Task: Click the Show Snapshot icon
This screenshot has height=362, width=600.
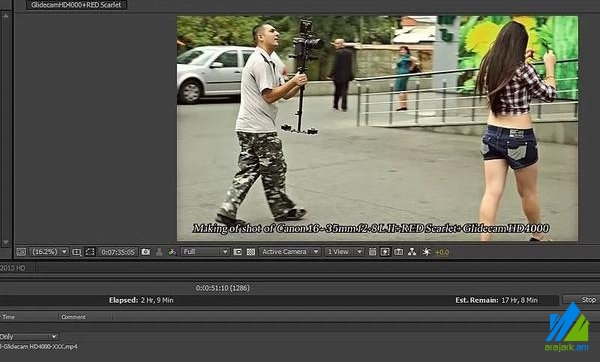Action: [x=159, y=252]
